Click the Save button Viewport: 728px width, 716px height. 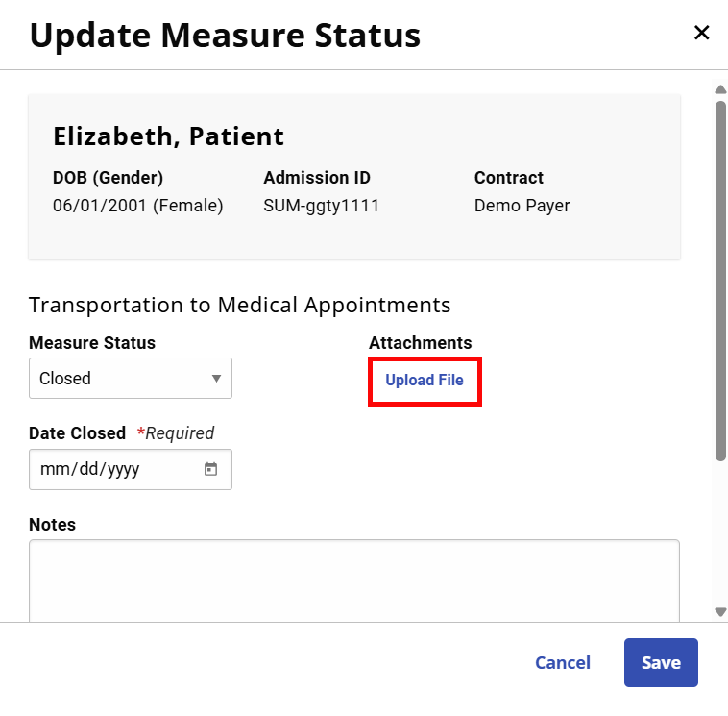coord(661,663)
